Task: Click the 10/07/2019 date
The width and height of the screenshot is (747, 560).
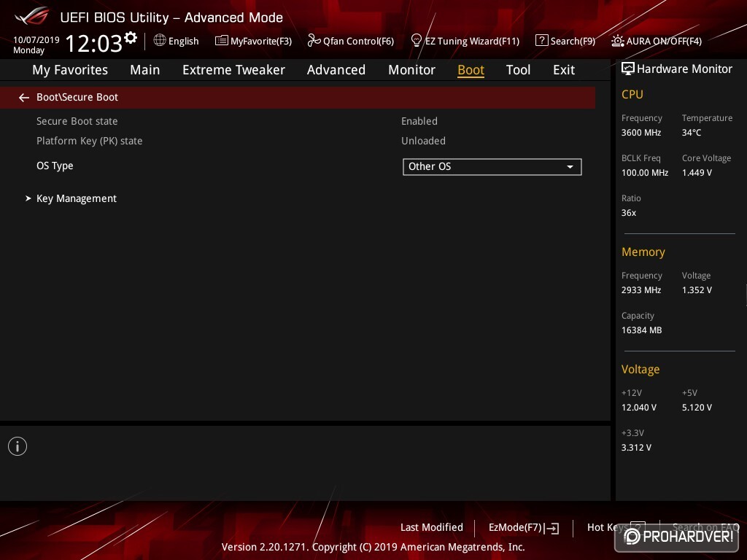Action: 36,40
